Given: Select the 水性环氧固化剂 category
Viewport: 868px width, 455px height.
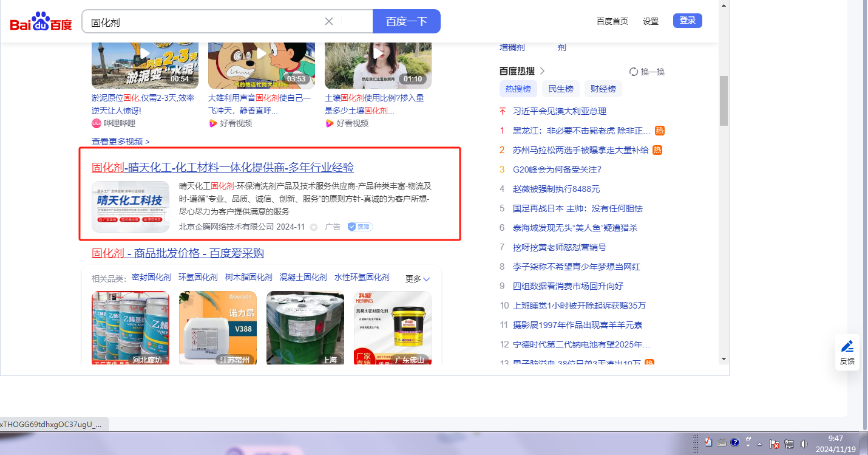Looking at the screenshot, I should coord(362,277).
